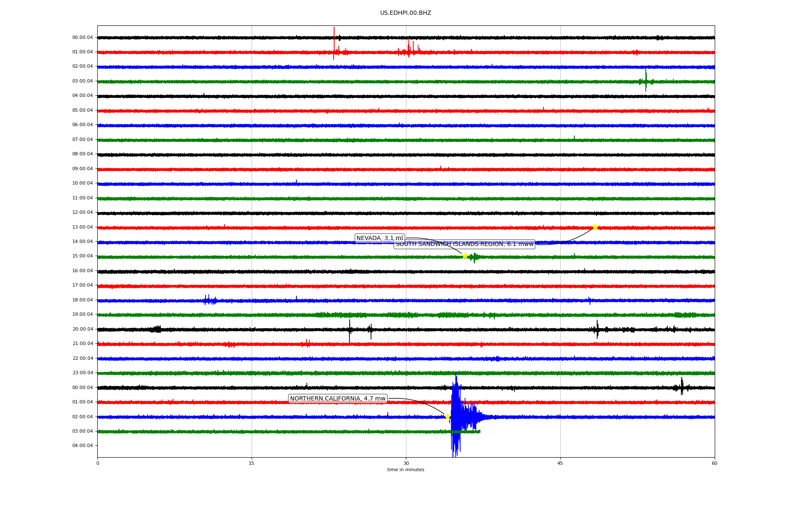Click the first 00:00:04 time label at top
Screen dimensions: 812x508
(82, 38)
